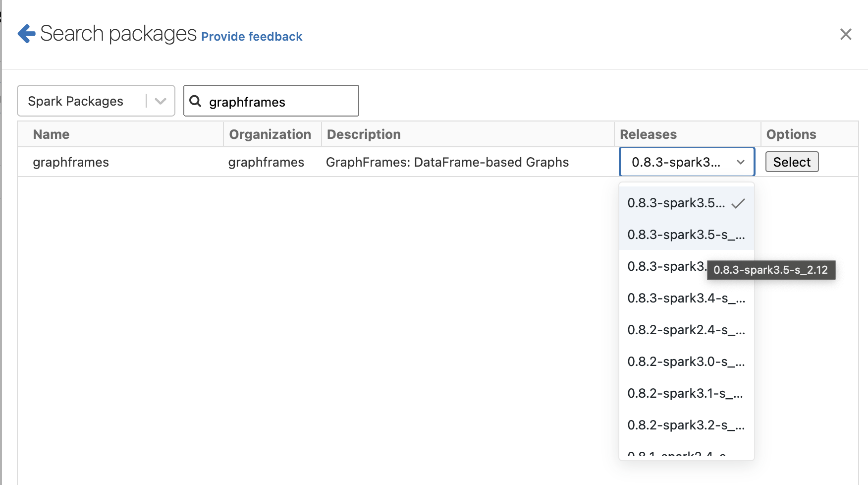This screenshot has width=868, height=485.
Task: Open the Provide feedback link
Action: (x=251, y=37)
